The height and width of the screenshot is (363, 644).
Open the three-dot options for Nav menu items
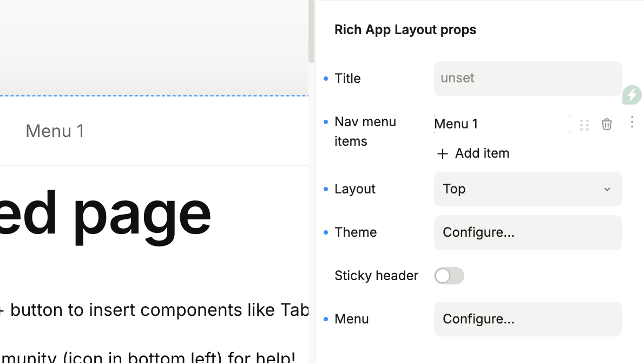click(632, 122)
